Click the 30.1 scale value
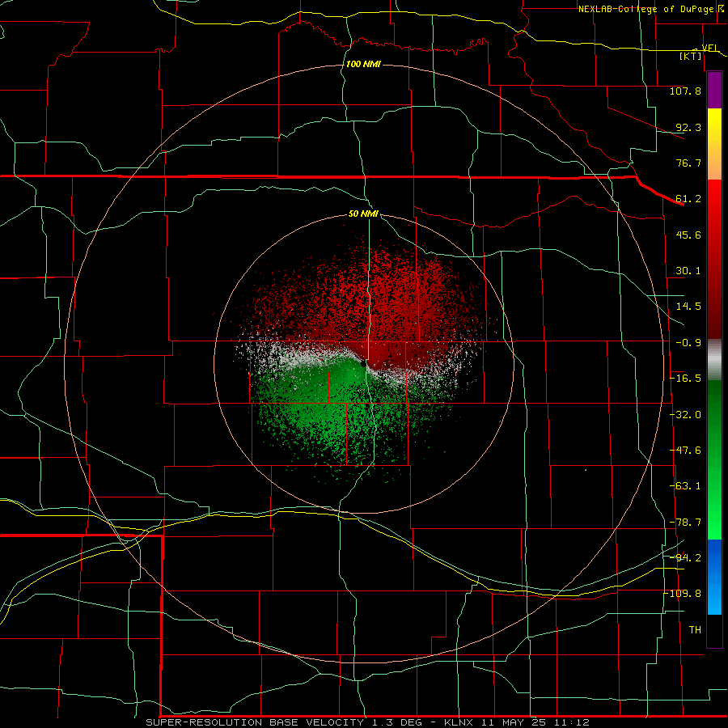 [x=688, y=271]
